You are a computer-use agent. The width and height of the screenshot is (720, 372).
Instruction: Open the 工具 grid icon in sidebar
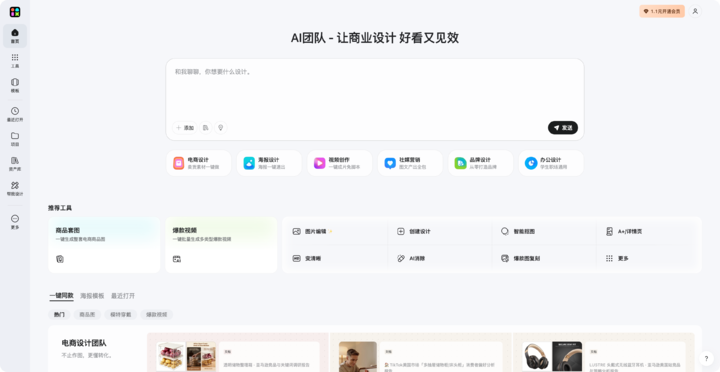pos(15,61)
